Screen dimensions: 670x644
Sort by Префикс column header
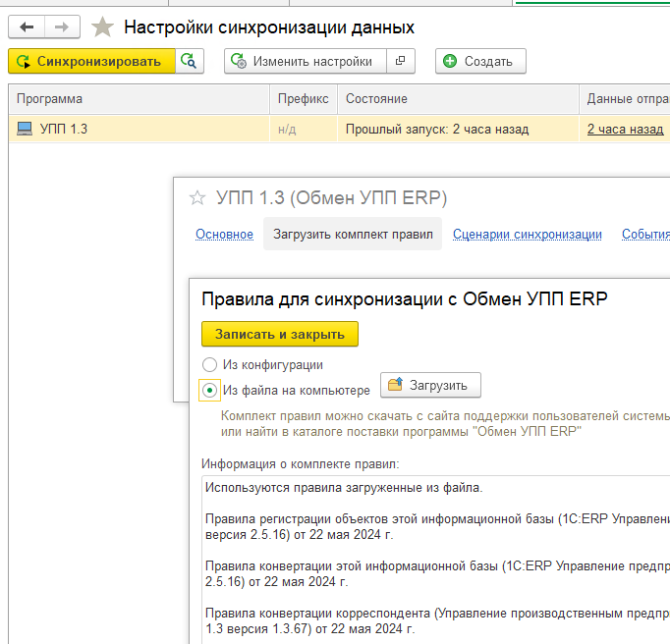tap(304, 99)
